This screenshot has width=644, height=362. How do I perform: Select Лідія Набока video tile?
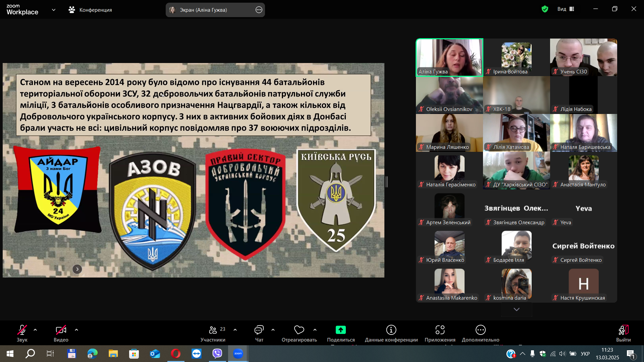click(584, 95)
